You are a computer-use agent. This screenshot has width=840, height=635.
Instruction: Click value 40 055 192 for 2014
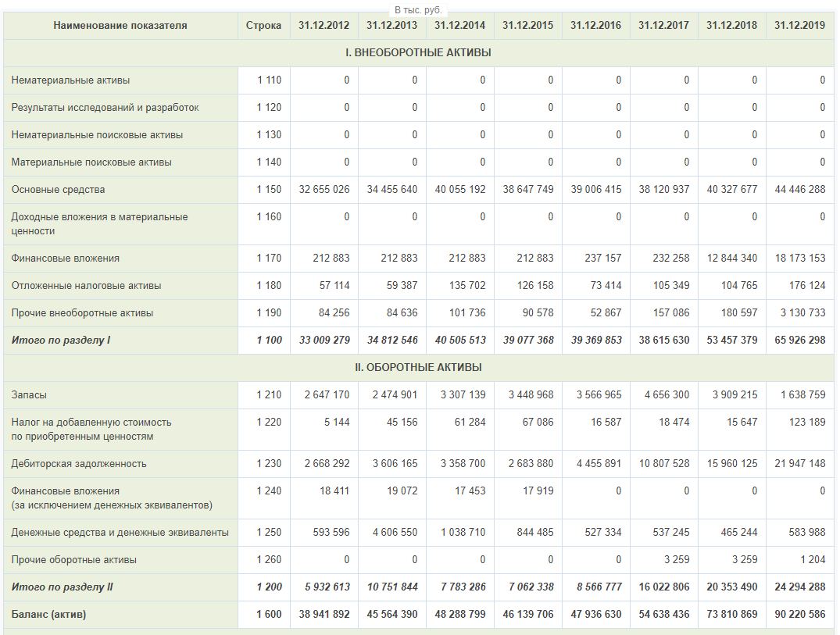[x=460, y=190]
